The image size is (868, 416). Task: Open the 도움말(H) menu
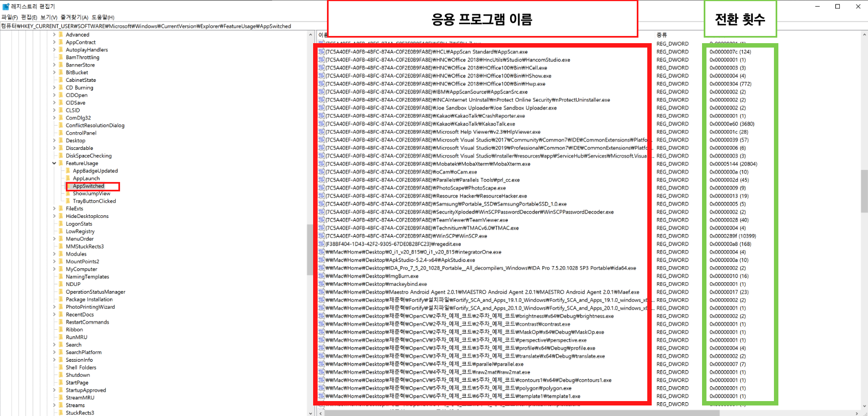point(103,18)
